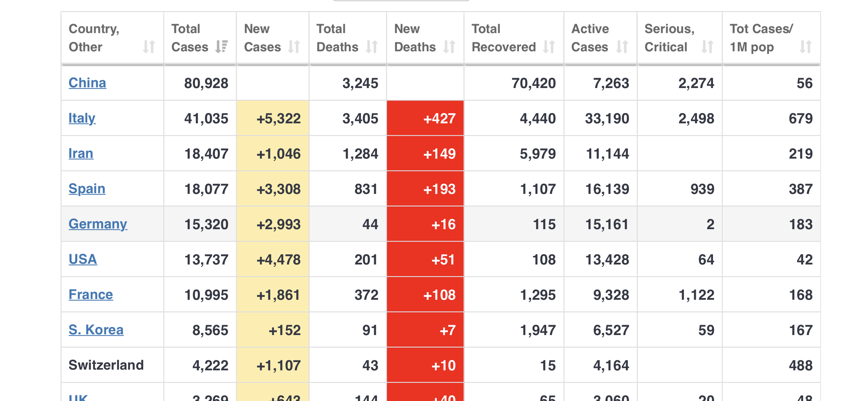This screenshot has height=401, width=868.
Task: Select the Switzerland row name cell
Action: click(x=106, y=365)
